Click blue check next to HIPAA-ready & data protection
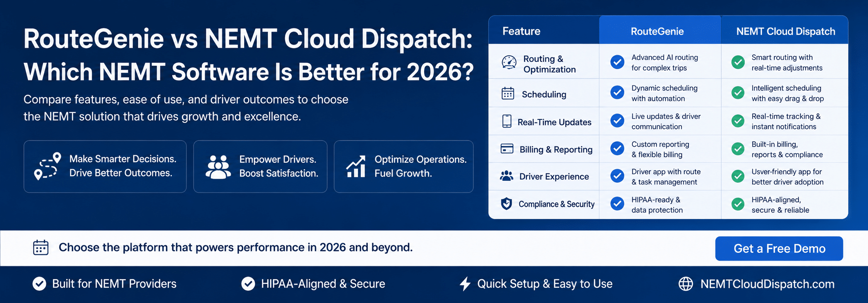 click(x=617, y=204)
